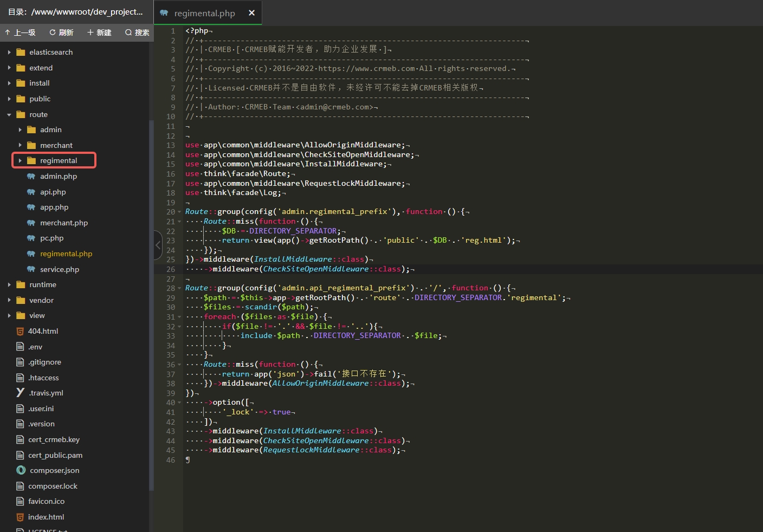Click the merchant subfolder icon
The image size is (763, 532).
tap(31, 145)
